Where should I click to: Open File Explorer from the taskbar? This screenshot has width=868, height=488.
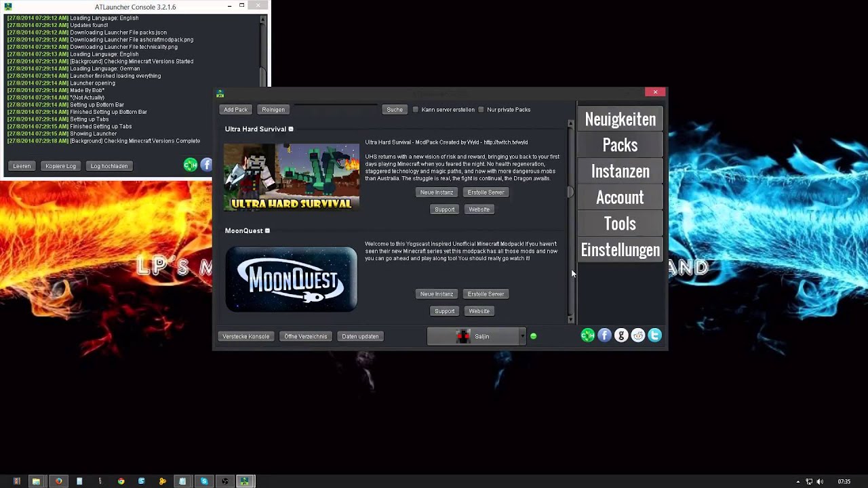click(x=36, y=481)
